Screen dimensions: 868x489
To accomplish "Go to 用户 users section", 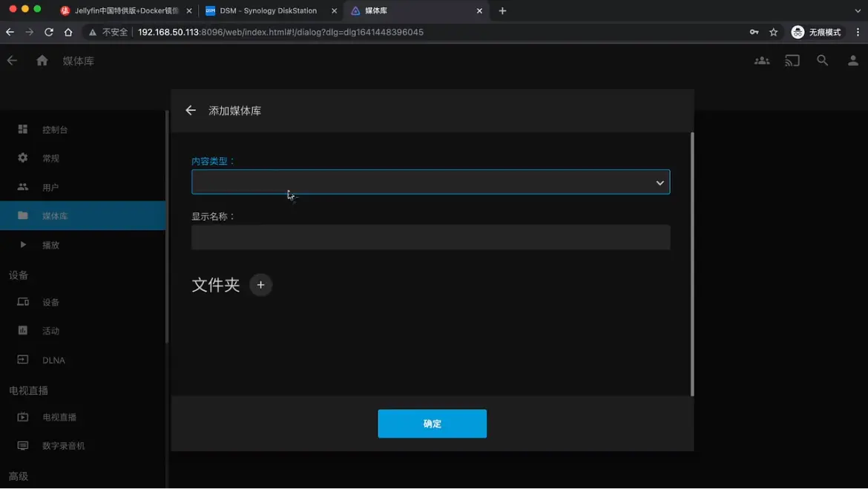I will coord(50,188).
